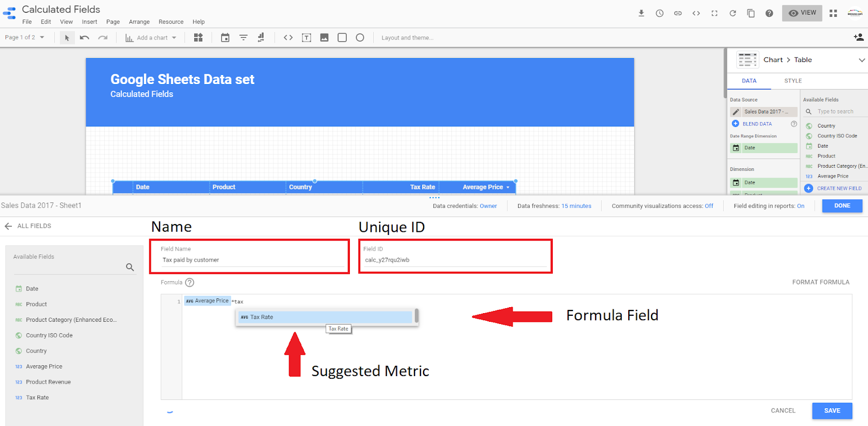
Task: Open the Edit menu
Action: 46,22
